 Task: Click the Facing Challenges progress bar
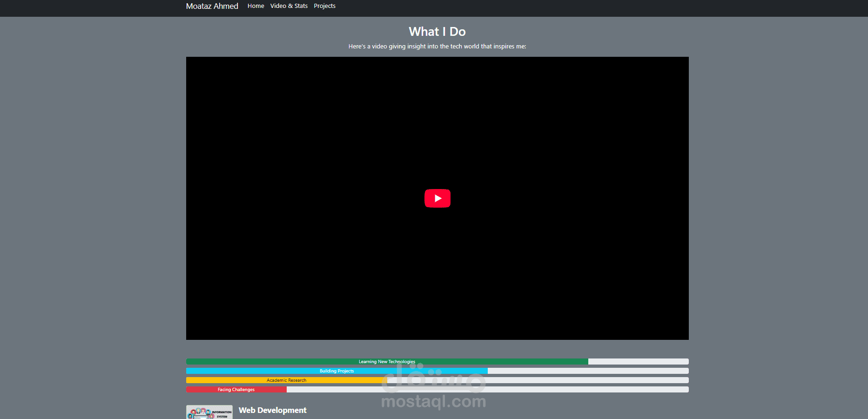tap(236, 390)
